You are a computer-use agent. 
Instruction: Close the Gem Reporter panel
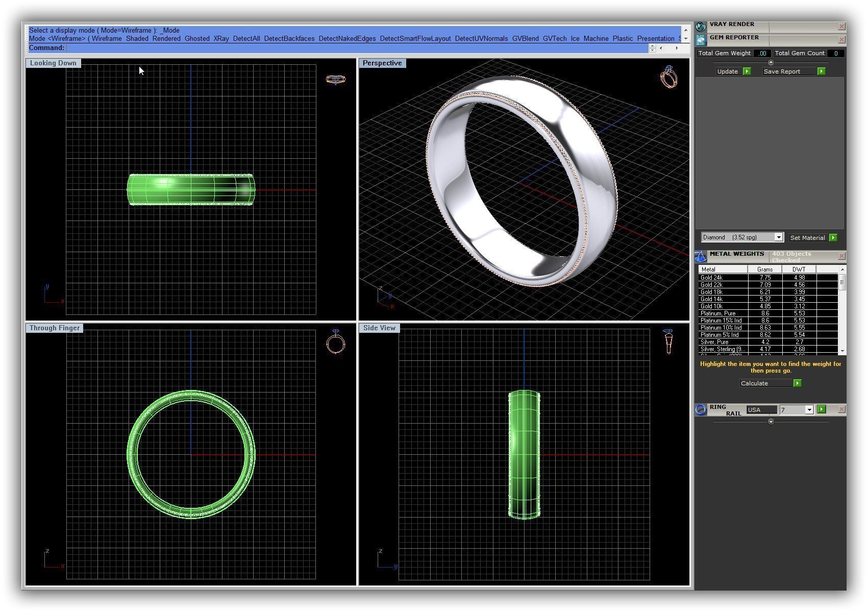pyautogui.click(x=841, y=39)
